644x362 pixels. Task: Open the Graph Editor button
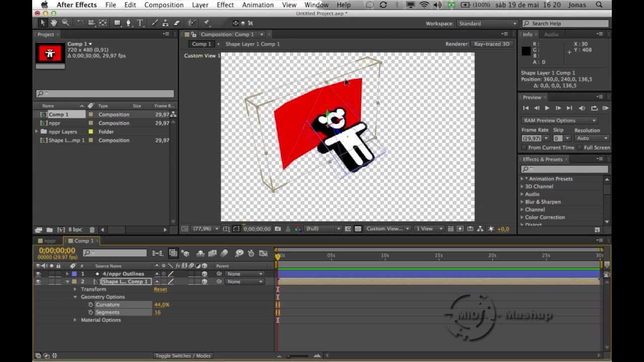coord(263,253)
